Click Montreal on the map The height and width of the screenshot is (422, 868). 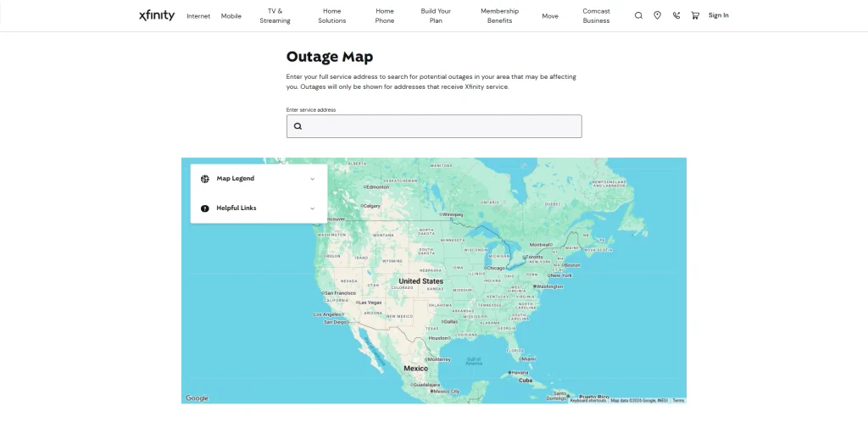(x=541, y=244)
